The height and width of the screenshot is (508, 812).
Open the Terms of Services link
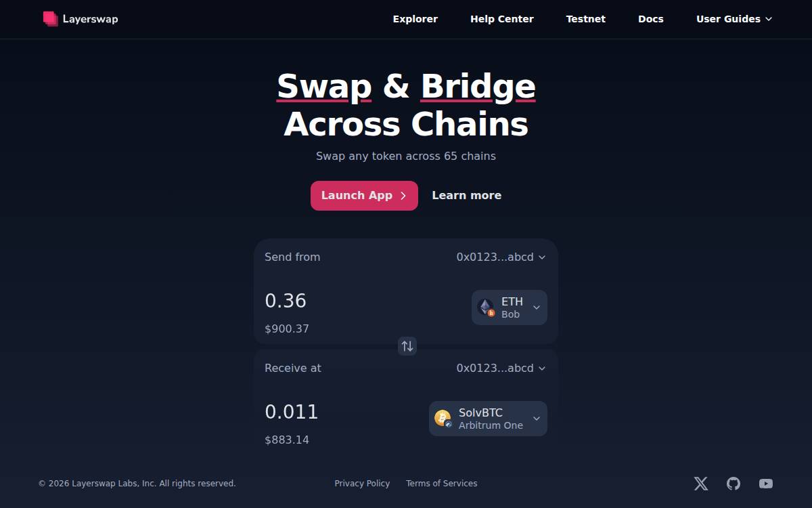click(442, 484)
